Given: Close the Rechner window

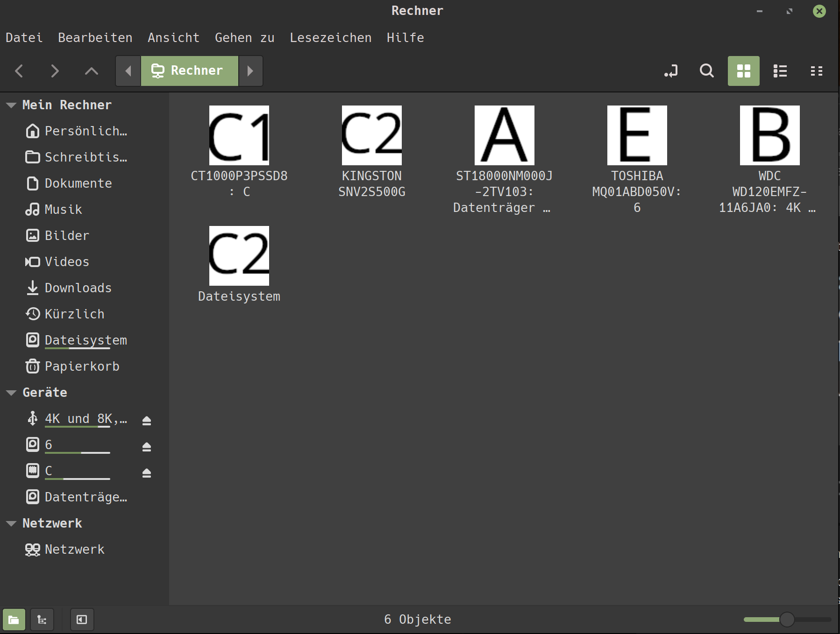Looking at the screenshot, I should pos(819,11).
